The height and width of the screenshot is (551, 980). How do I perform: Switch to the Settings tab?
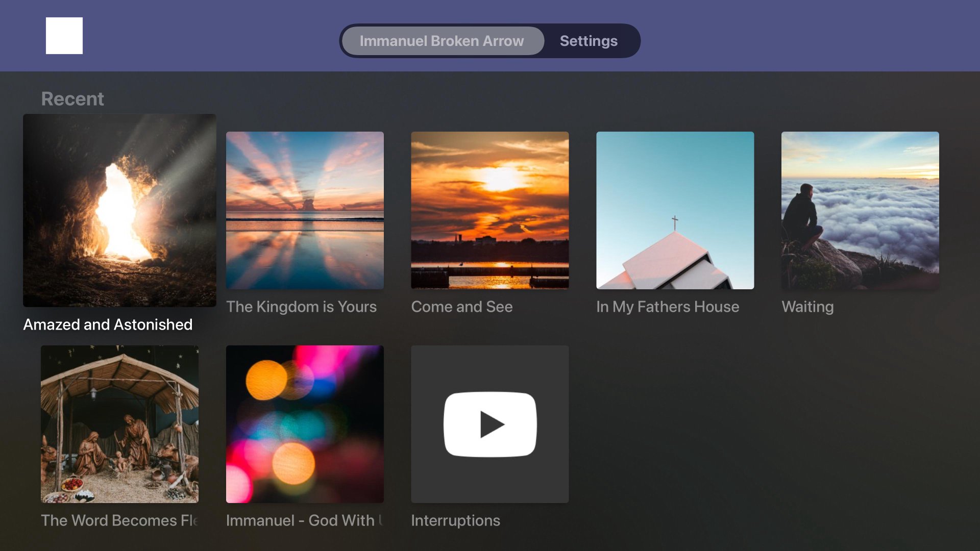(589, 41)
